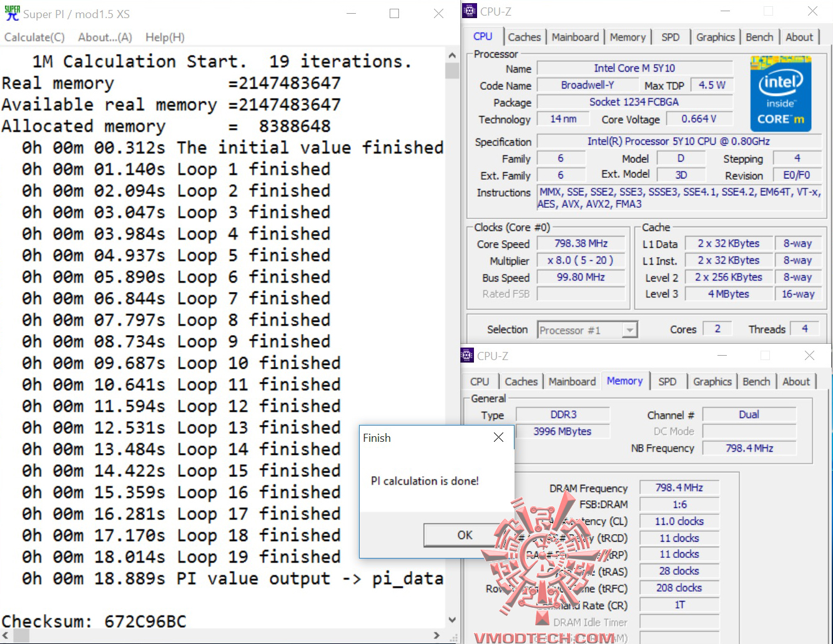Click the CPU-Z icon on the processor info window
Viewport: 833px width, 644px height.
coord(470,11)
